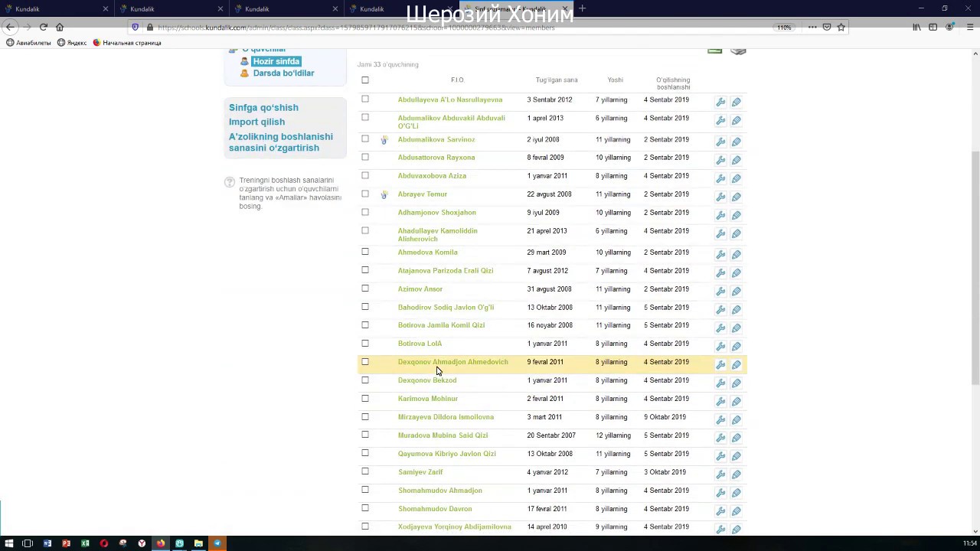This screenshot has width=980, height=551.
Task: Open wrench icon for Ahmedova Komila
Action: coord(720,255)
